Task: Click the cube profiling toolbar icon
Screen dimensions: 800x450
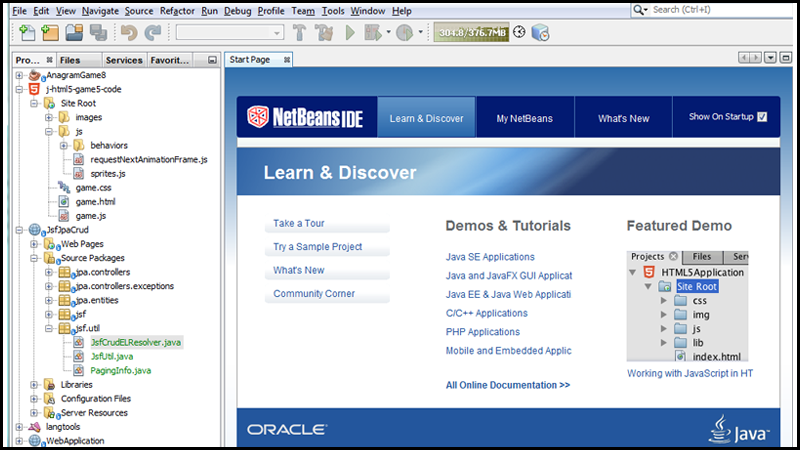Action: 540,33
